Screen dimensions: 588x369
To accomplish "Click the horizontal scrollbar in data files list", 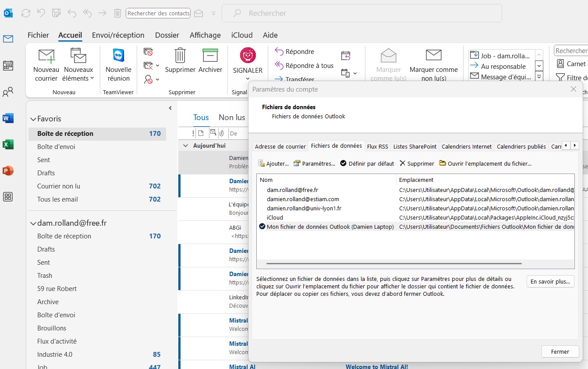I will (x=393, y=263).
